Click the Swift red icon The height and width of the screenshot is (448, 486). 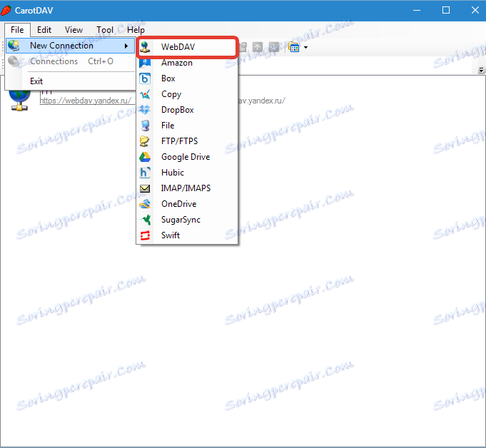tap(145, 235)
